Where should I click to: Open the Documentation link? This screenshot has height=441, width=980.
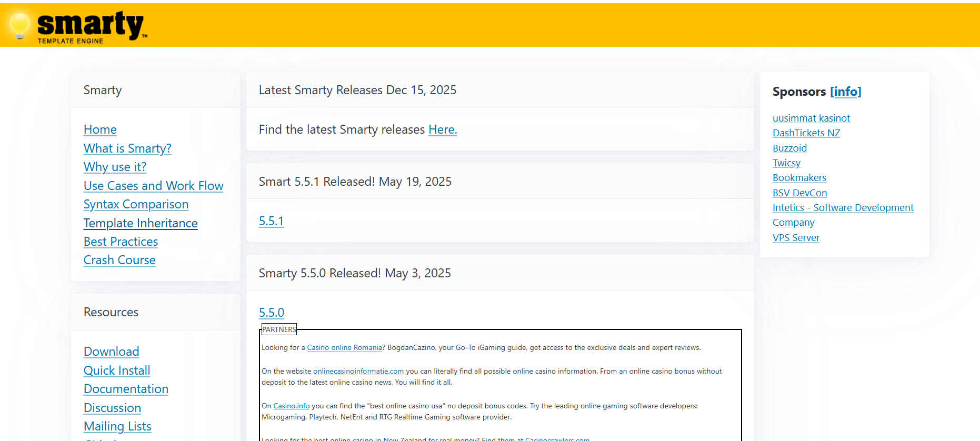(126, 389)
